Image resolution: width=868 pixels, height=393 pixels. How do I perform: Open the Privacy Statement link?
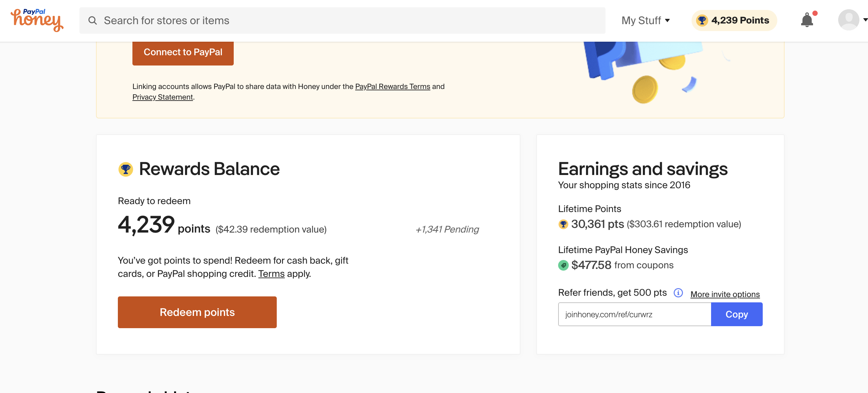click(163, 97)
